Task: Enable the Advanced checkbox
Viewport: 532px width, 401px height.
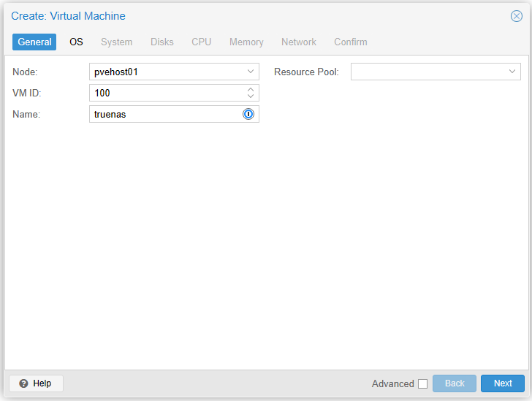Action: [x=422, y=383]
